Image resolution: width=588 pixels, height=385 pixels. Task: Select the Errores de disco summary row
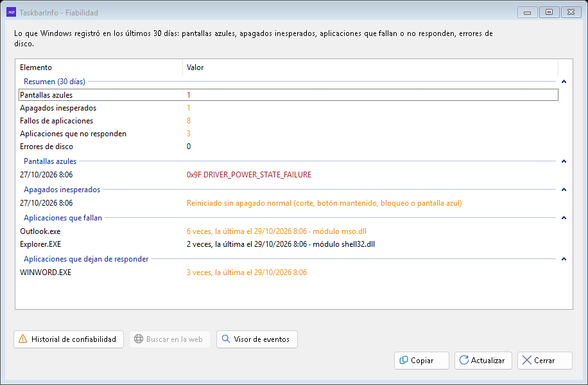288,147
